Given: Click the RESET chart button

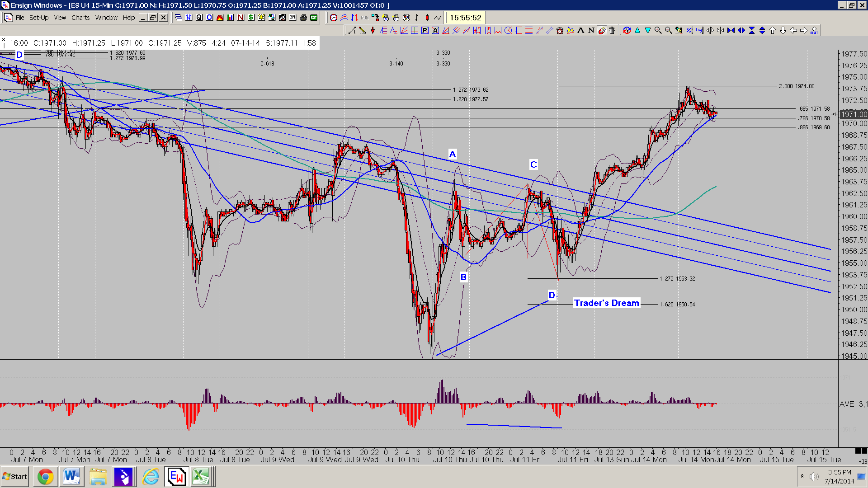Looking at the screenshot, I should pos(814,30).
